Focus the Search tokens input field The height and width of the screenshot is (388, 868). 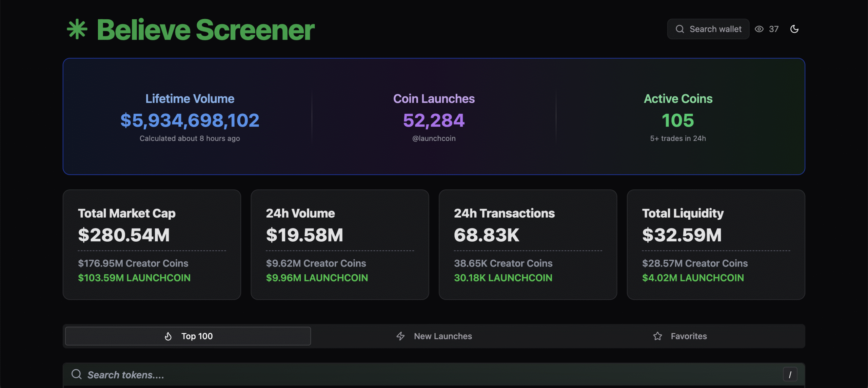click(407, 375)
